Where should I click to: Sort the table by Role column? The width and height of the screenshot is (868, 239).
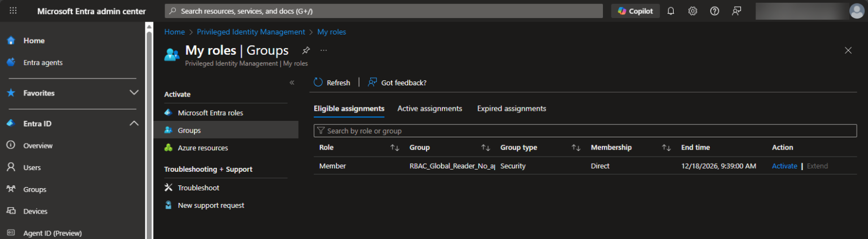click(394, 147)
